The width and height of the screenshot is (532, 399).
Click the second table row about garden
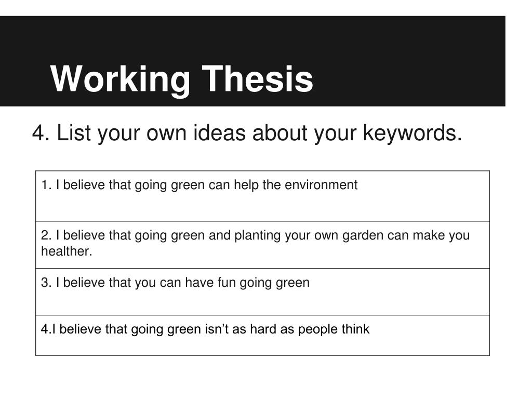coord(262,245)
